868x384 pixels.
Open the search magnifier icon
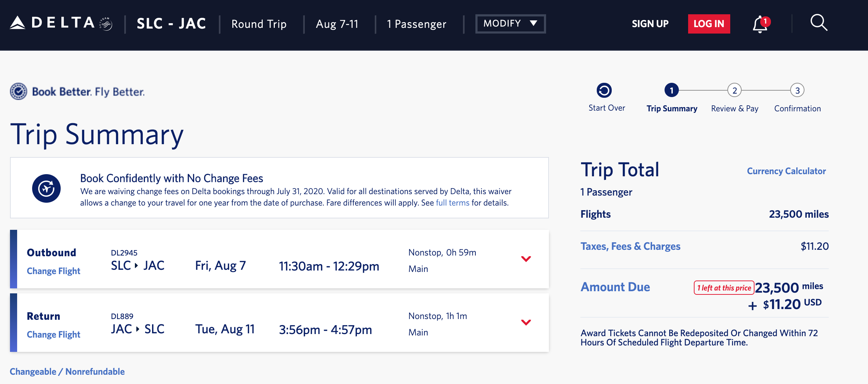coord(819,23)
